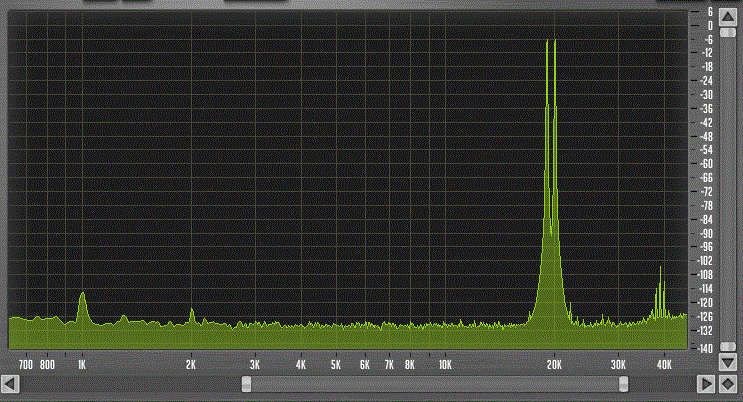Screen dimensions: 743x402
Task: Click the -132 dB level label
Action: point(706,330)
